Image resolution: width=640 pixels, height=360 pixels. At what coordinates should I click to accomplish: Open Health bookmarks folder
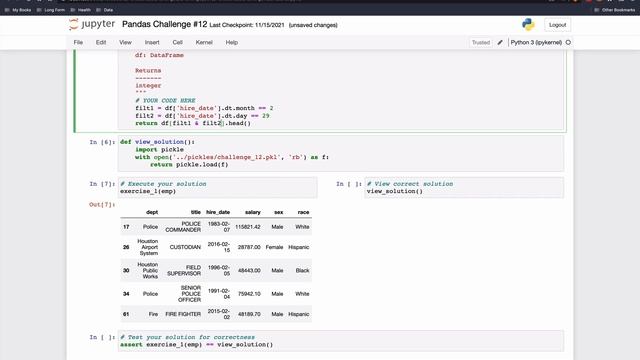[x=81, y=10]
